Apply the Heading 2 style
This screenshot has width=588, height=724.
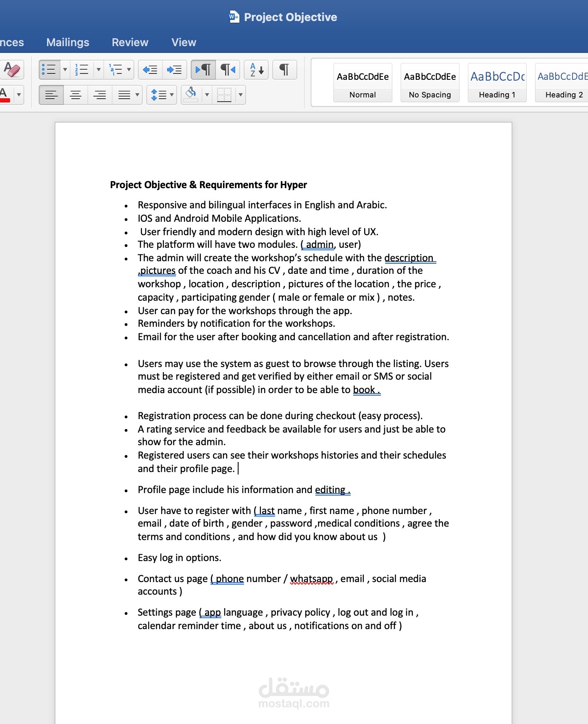click(562, 83)
